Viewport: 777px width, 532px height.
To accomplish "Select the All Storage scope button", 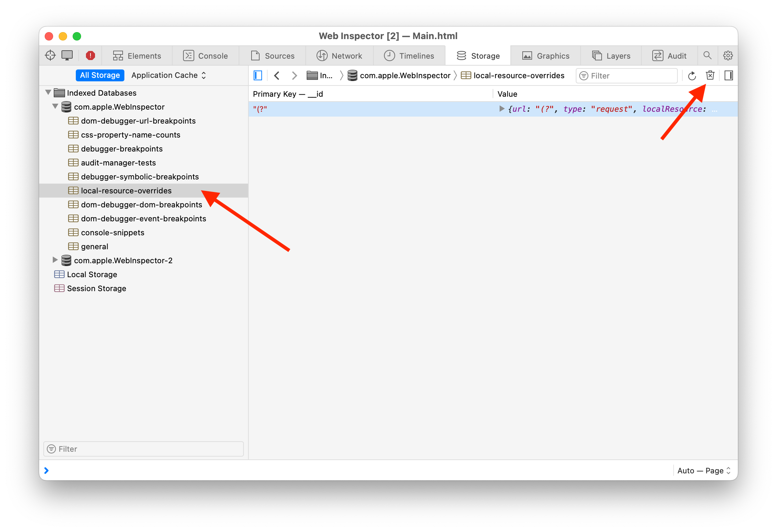I will click(100, 75).
